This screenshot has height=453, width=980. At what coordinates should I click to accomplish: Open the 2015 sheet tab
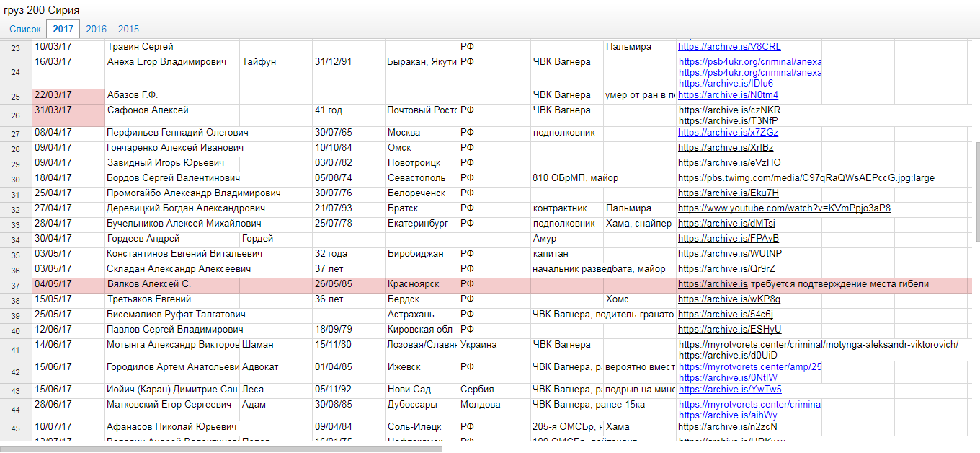[129, 29]
